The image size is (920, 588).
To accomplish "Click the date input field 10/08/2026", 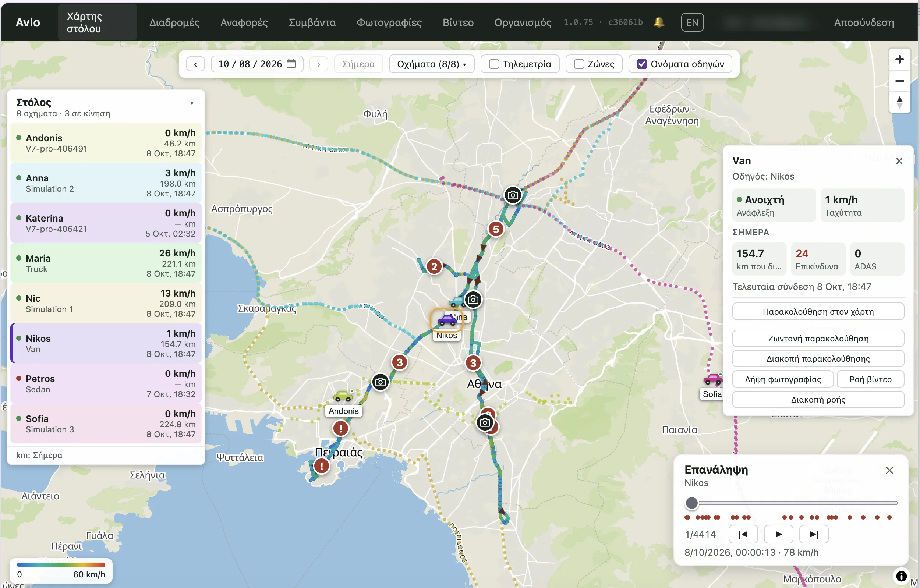I will pos(257,64).
